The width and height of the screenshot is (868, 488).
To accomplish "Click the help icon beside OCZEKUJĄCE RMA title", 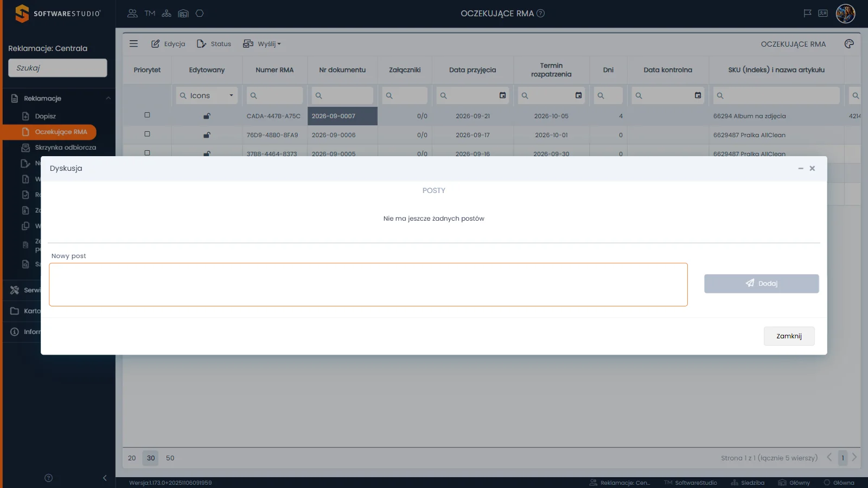I will coord(540,14).
